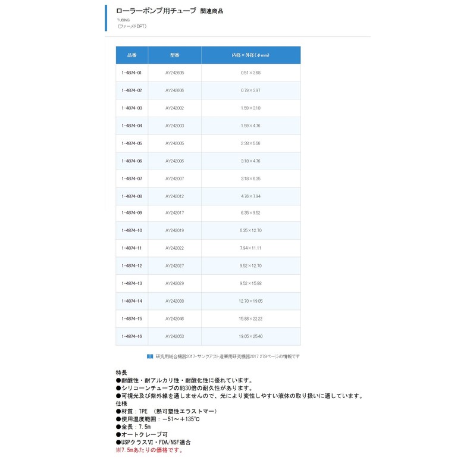Click the blue book icon below the table

(x=150, y=356)
